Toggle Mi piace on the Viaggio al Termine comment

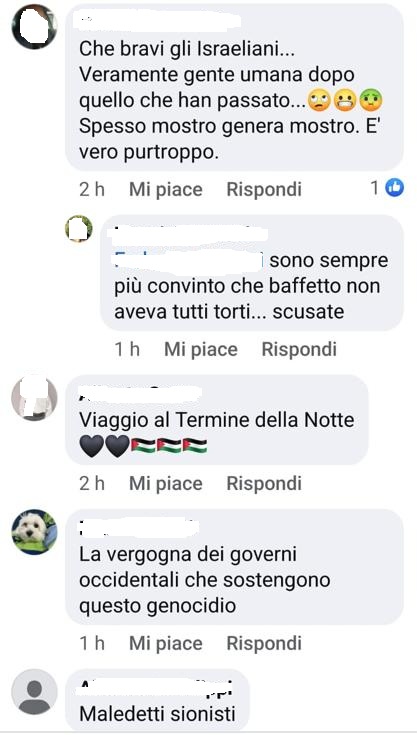165,483
